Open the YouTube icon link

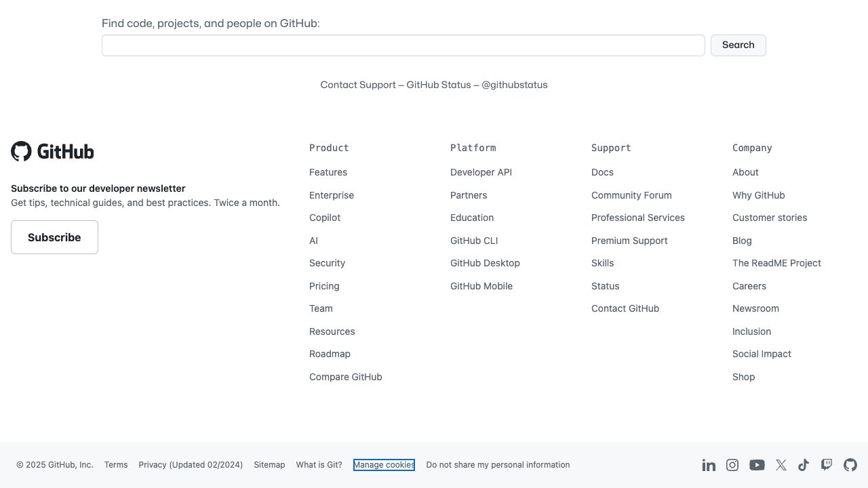[x=757, y=465]
